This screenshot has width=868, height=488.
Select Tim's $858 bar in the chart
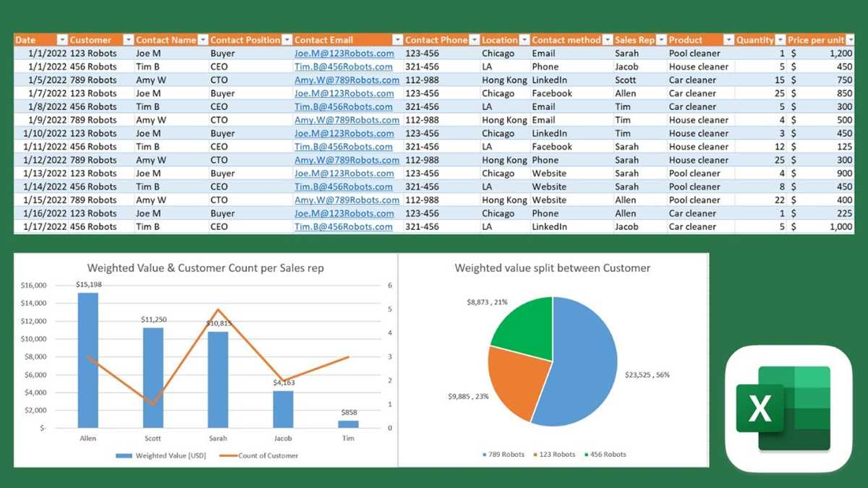pyautogui.click(x=348, y=424)
